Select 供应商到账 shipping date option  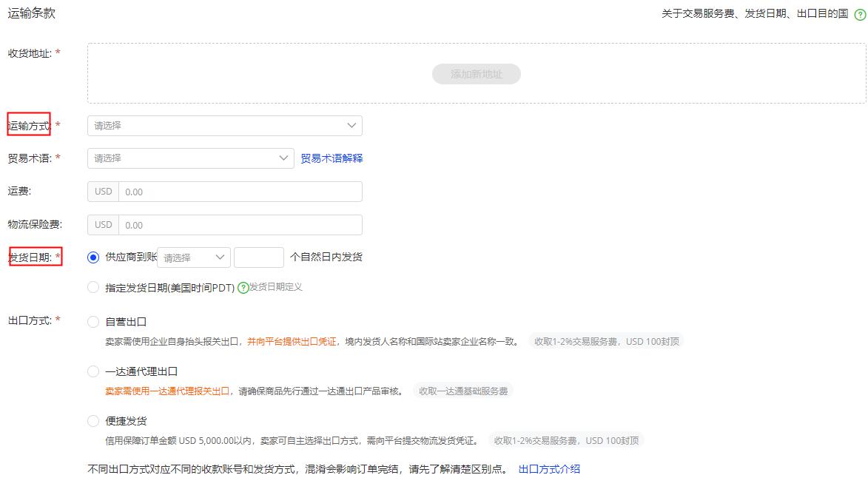93,257
